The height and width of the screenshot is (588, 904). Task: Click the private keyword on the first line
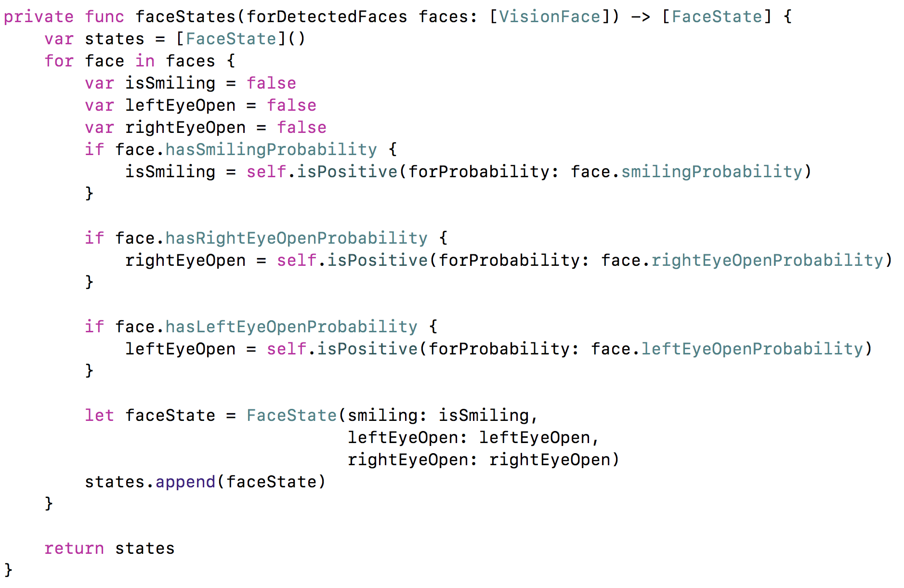(39, 17)
